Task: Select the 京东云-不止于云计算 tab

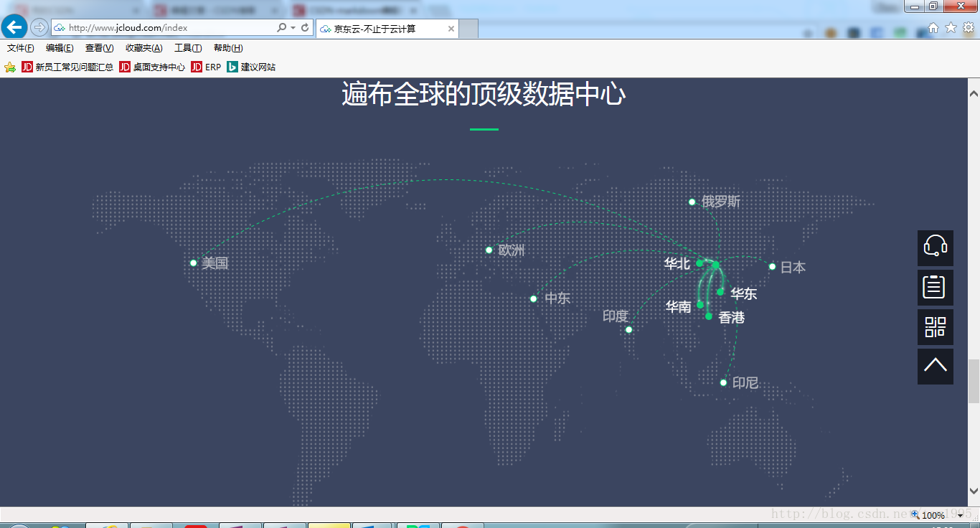Action: click(386, 29)
